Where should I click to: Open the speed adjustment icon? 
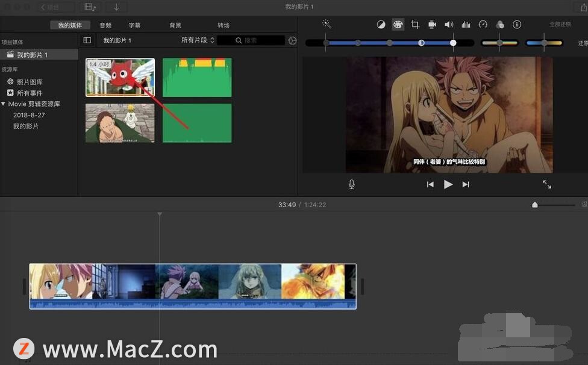(x=483, y=25)
